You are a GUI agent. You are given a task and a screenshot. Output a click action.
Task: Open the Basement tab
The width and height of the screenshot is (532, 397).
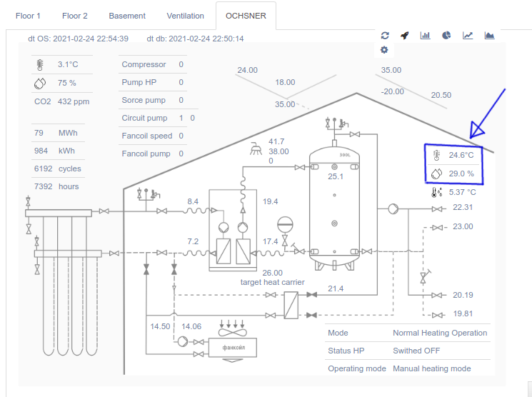tap(127, 16)
